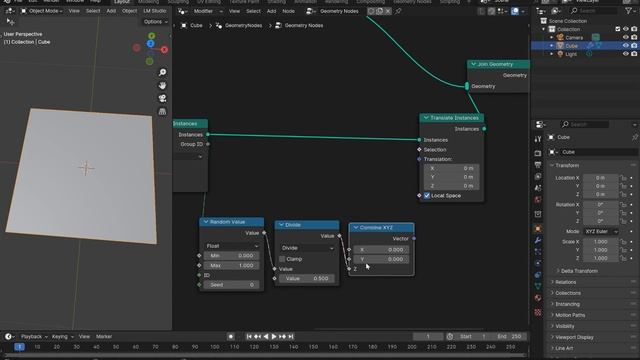Image resolution: width=640 pixels, height=360 pixels.
Task: Open rotation Mode XYZ Euler dropdown
Action: [x=602, y=231]
